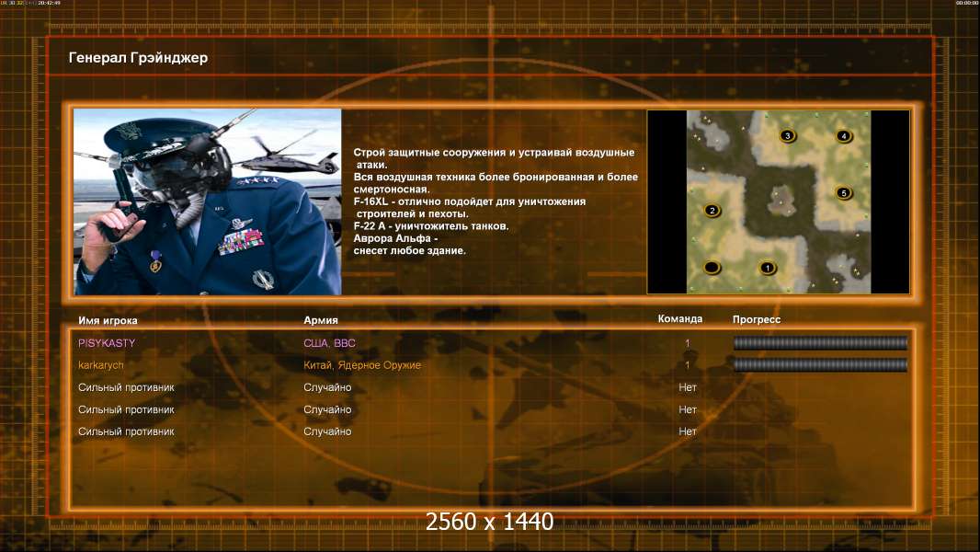Click the karkarych loading progress bar
The image size is (980, 552).
tap(820, 365)
